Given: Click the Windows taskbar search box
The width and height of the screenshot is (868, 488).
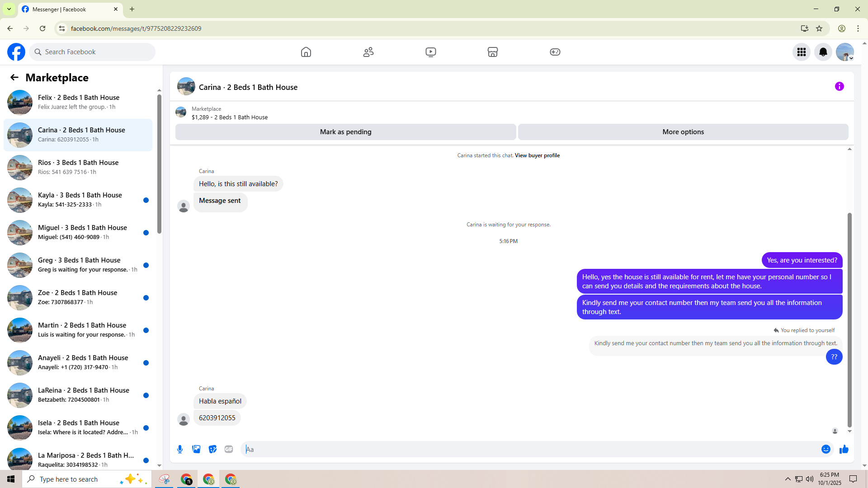Looking at the screenshot, I should tap(87, 479).
